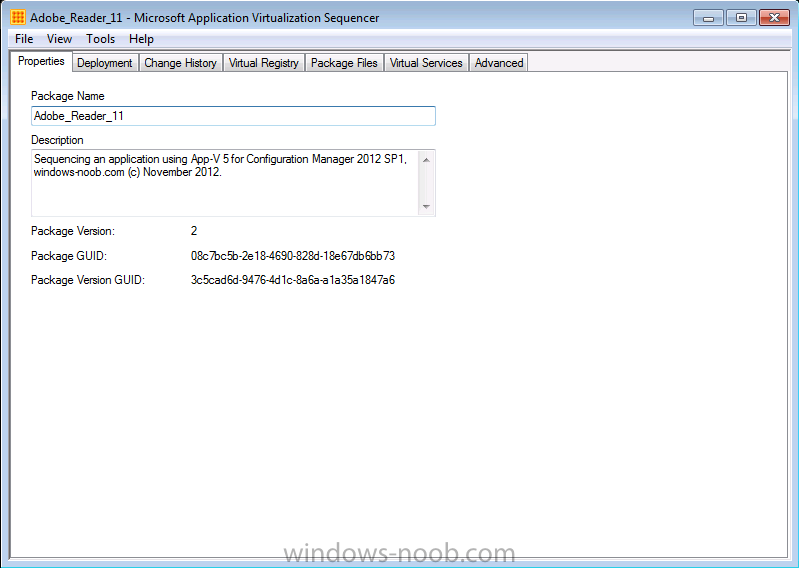799x568 pixels.
Task: Open the Advanced tab
Action: (499, 63)
